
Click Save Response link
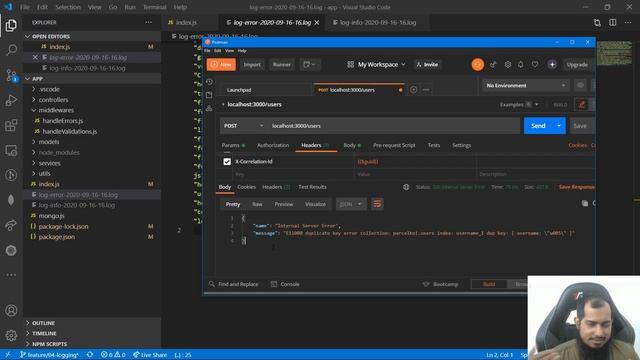point(576,187)
